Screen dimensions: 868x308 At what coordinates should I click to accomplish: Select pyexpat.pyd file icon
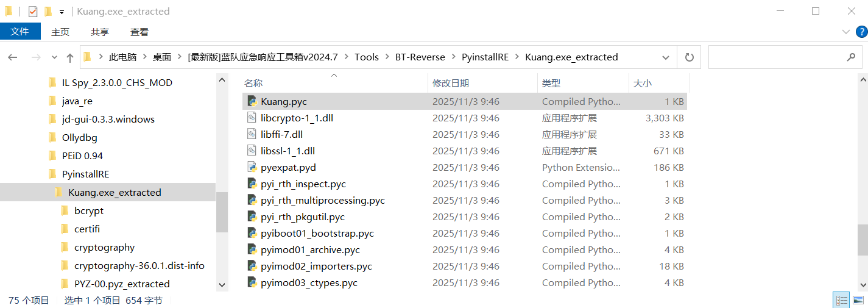click(x=252, y=167)
